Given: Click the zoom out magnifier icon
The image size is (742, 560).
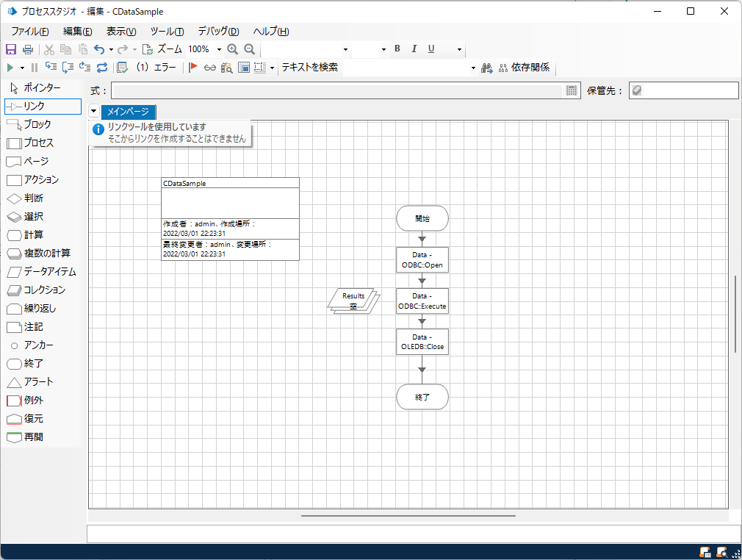Looking at the screenshot, I should point(249,49).
